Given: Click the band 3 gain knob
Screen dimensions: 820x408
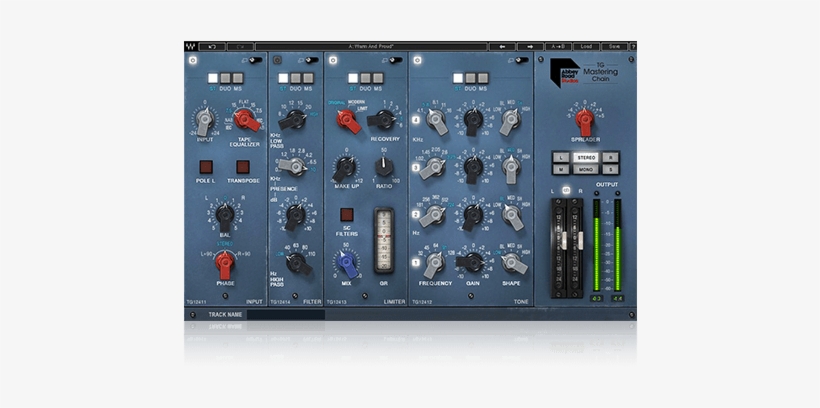Looking at the screenshot, I should (x=473, y=167).
